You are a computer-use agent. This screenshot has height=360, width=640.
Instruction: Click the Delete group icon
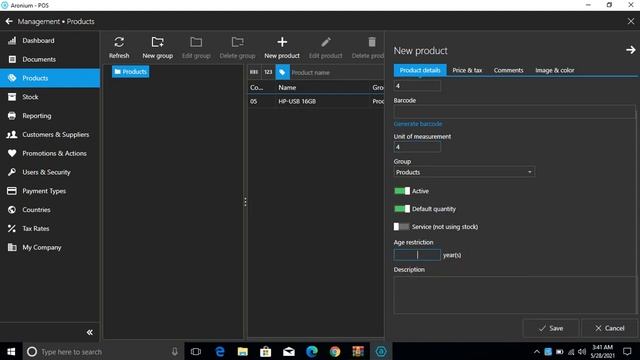[x=237, y=42]
